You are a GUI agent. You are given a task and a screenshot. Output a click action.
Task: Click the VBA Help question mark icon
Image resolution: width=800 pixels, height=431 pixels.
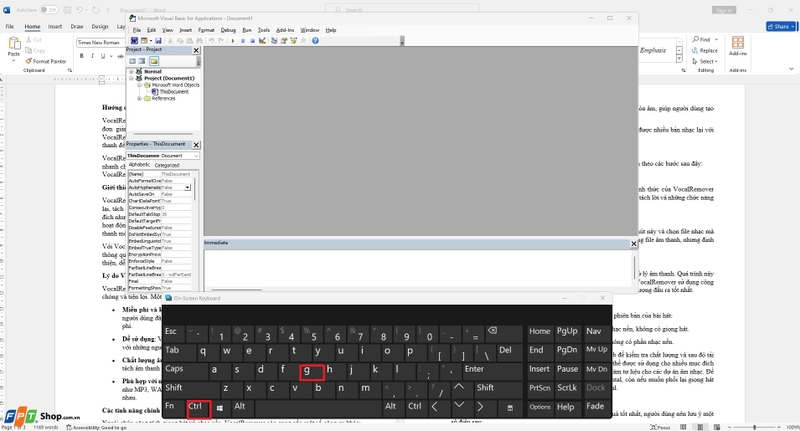pos(316,41)
